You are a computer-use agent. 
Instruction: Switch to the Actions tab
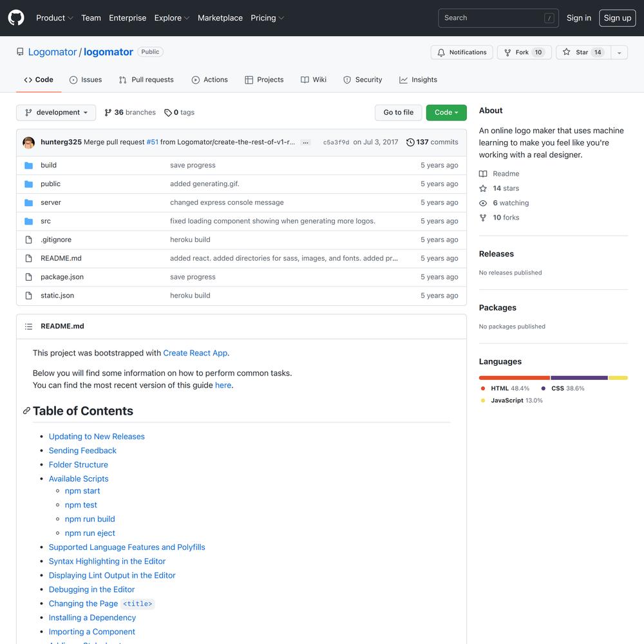click(x=209, y=80)
